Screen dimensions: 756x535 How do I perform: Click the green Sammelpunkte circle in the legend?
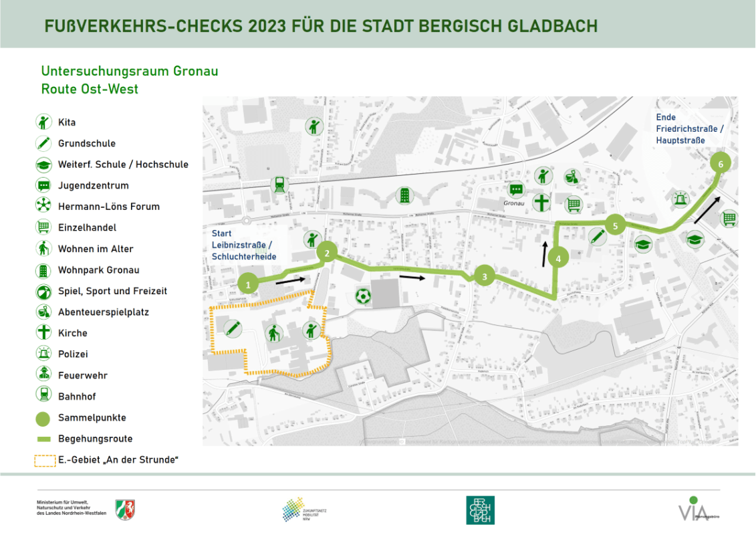click(44, 419)
